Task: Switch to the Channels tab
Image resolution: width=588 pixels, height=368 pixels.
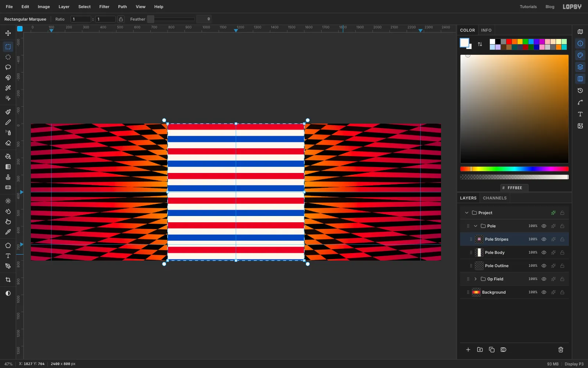Action: [495, 198]
